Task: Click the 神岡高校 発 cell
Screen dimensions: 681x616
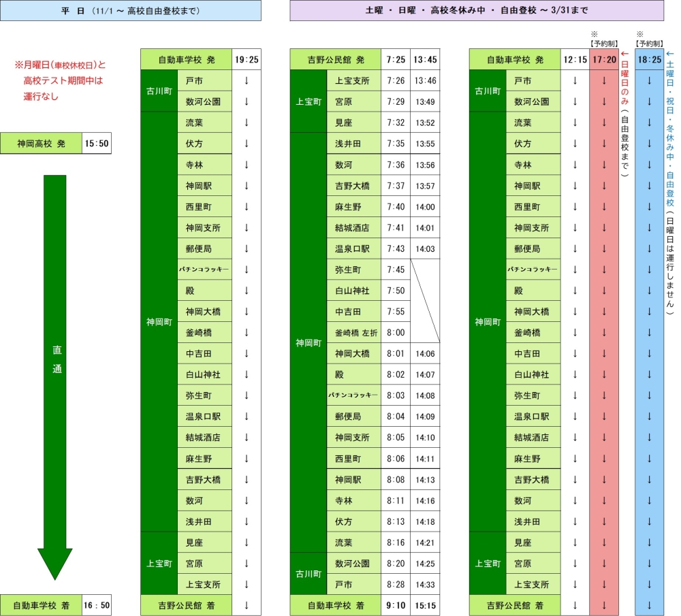Action: [x=41, y=144]
